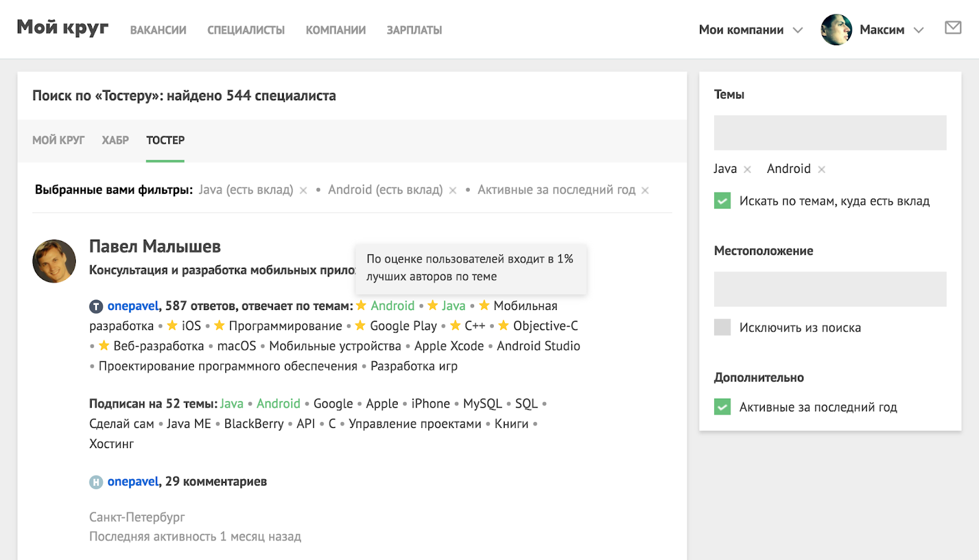
Task: Switch to the Мой круг search tab
Action: pyautogui.click(x=58, y=140)
